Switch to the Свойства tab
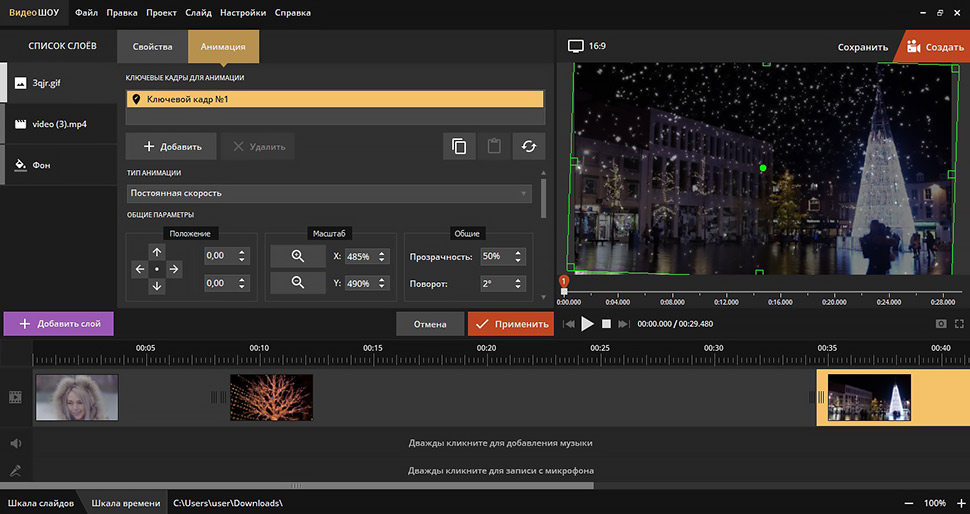Image resolution: width=970 pixels, height=514 pixels. click(152, 46)
